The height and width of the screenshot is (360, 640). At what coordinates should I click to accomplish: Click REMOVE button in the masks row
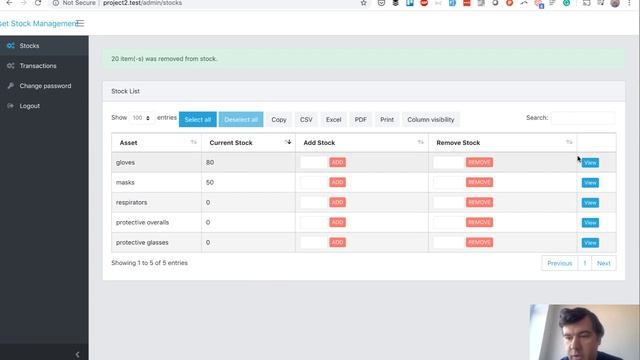[x=479, y=182]
